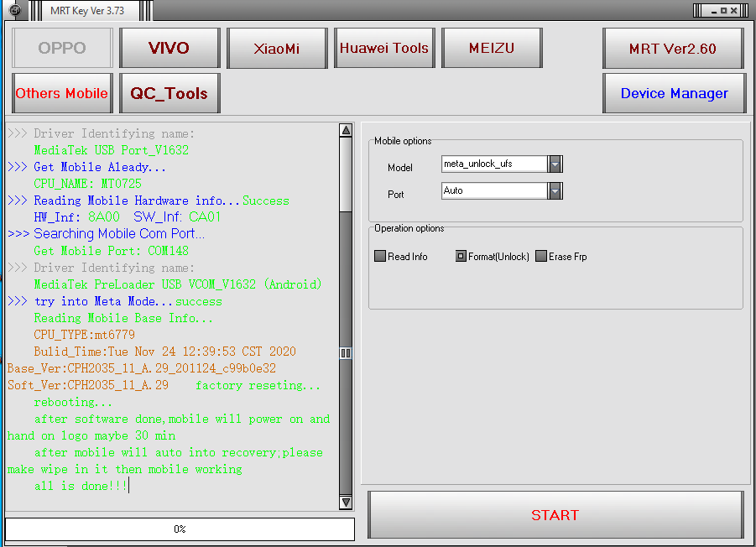Screen dimensions: 756x547
Task: Switch to the XiaoMi tab
Action: pyautogui.click(x=277, y=48)
